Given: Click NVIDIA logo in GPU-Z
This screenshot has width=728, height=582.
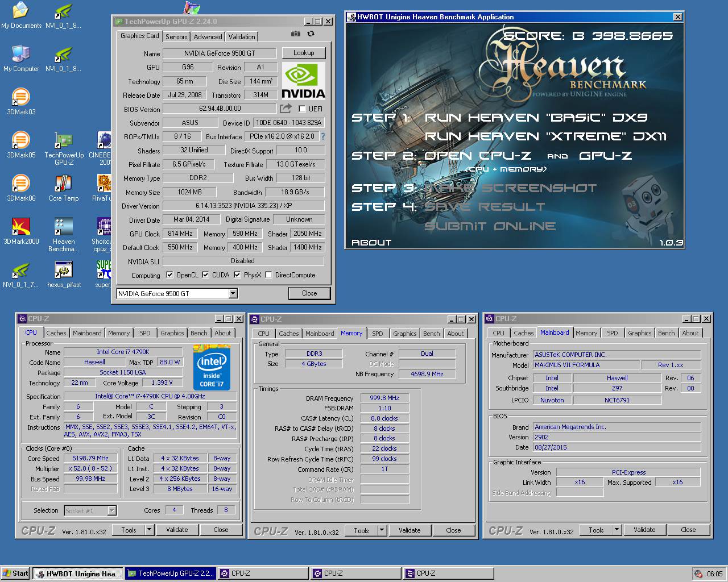Looking at the screenshot, I should (304, 81).
